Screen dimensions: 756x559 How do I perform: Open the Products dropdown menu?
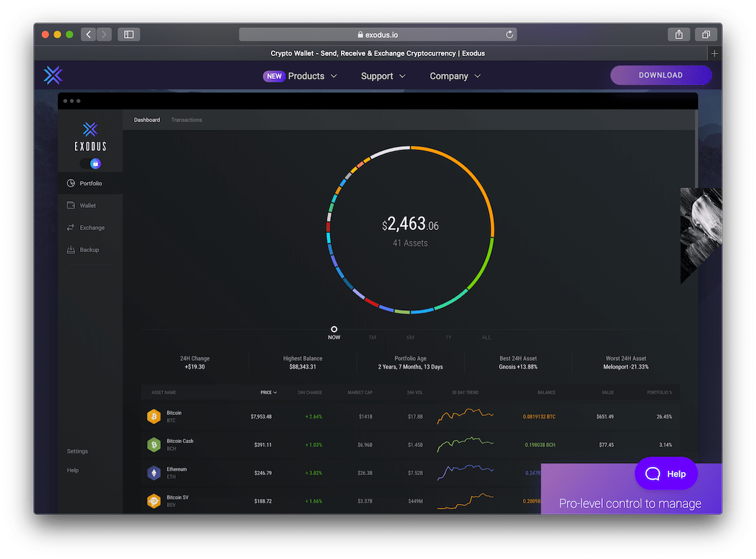[x=307, y=76]
